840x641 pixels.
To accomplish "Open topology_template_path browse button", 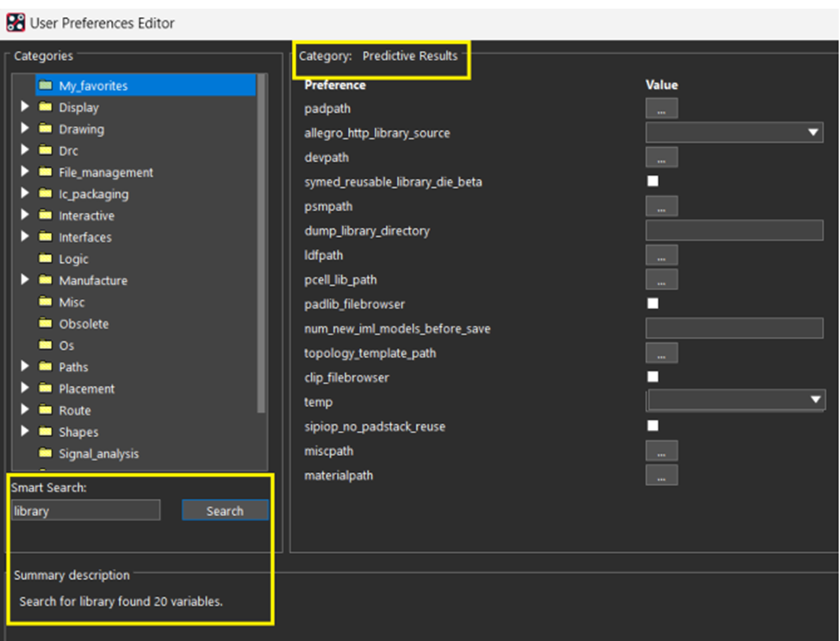I will 661,353.
